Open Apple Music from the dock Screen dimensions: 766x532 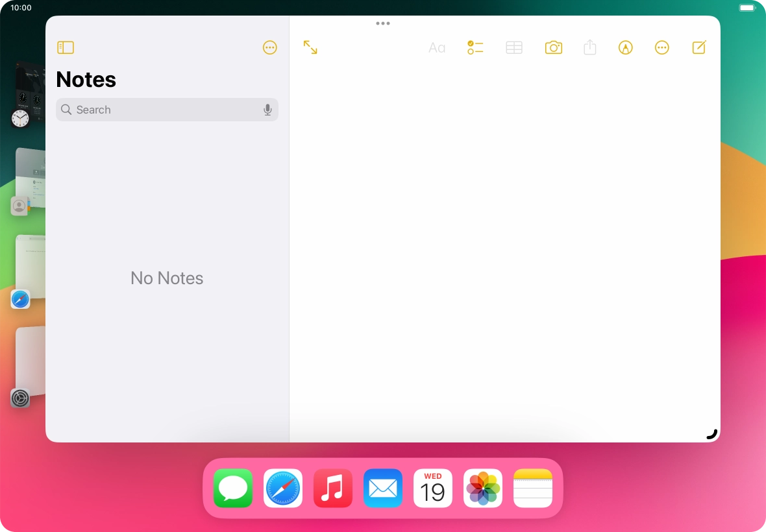point(333,489)
